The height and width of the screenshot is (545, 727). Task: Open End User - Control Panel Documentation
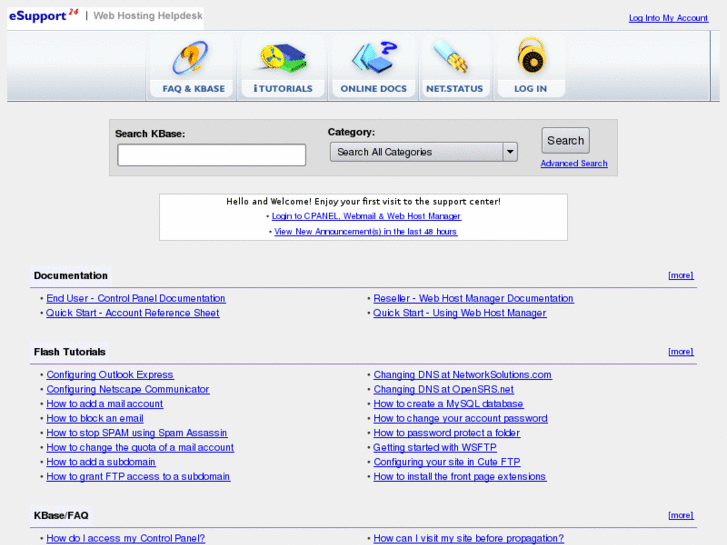pyautogui.click(x=136, y=298)
